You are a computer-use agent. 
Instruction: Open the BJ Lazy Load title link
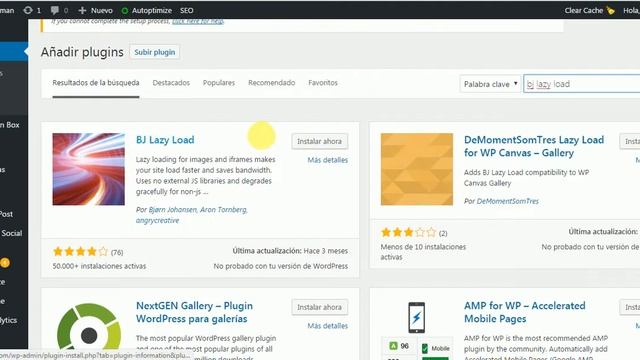[165, 140]
